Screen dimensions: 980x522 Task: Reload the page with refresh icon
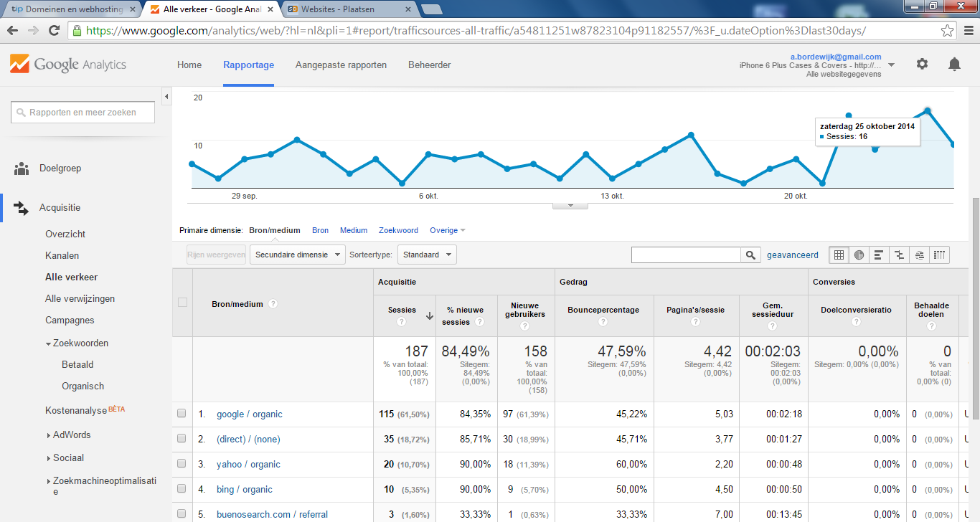(x=54, y=31)
